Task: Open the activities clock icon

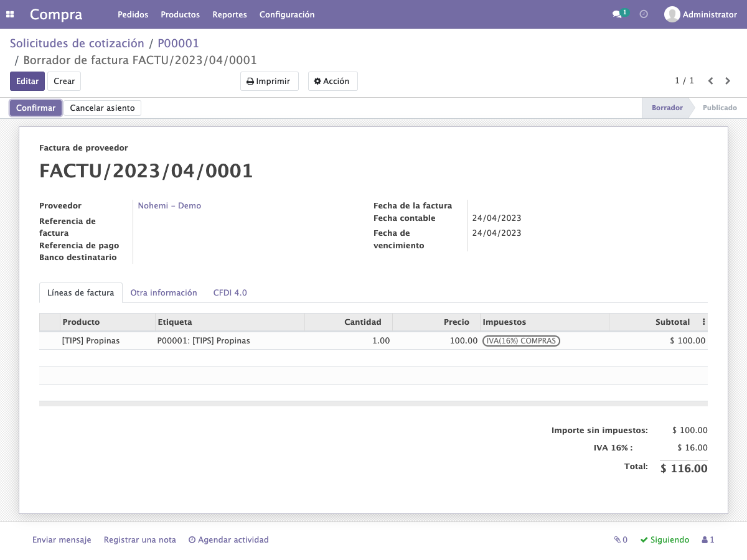Action: tap(644, 14)
